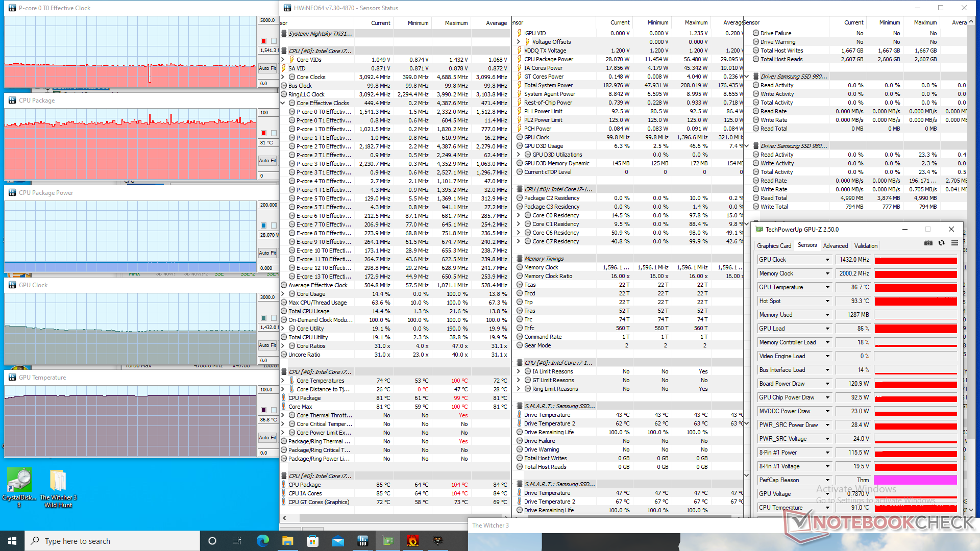
Task: Switch to the Graphics Card tab
Action: pos(774,245)
